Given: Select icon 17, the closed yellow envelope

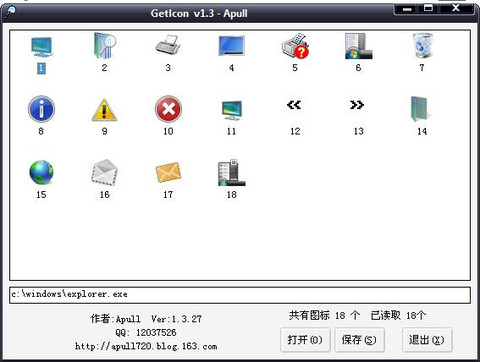Looking at the screenshot, I should 168,172.
